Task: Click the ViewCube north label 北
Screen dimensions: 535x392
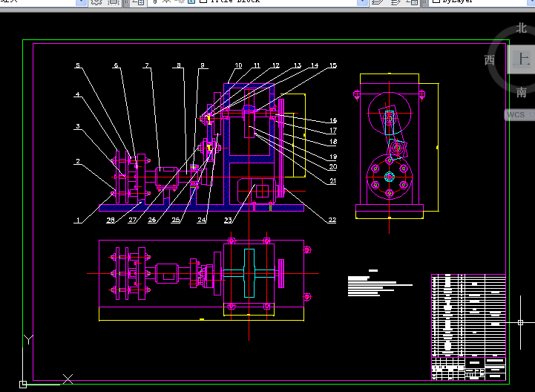Action: [521, 30]
